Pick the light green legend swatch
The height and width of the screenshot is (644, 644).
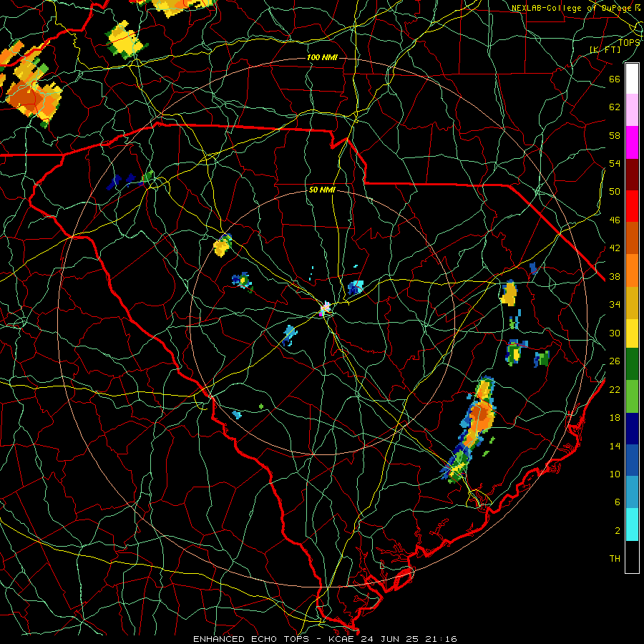pos(632,396)
